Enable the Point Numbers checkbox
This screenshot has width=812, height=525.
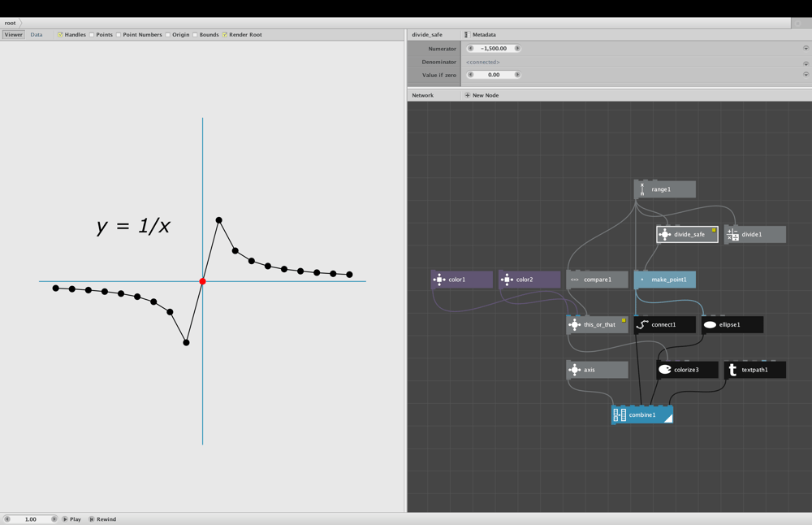(119, 35)
